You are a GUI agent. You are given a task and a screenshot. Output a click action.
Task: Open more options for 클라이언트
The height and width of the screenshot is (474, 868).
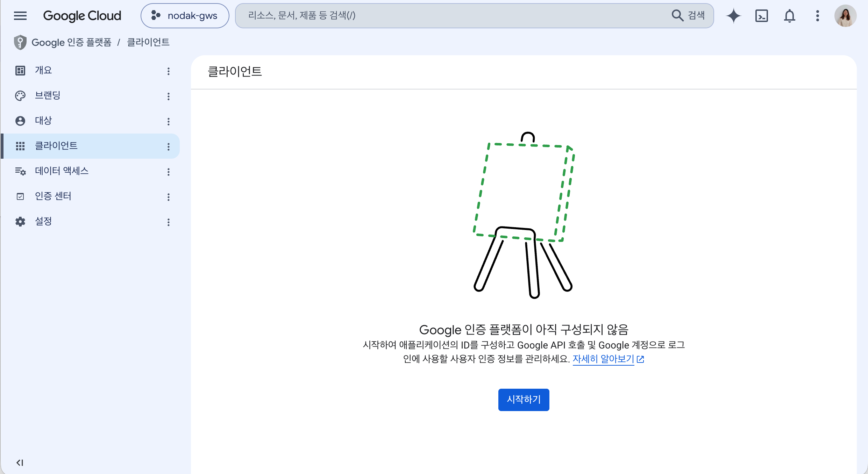point(169,147)
